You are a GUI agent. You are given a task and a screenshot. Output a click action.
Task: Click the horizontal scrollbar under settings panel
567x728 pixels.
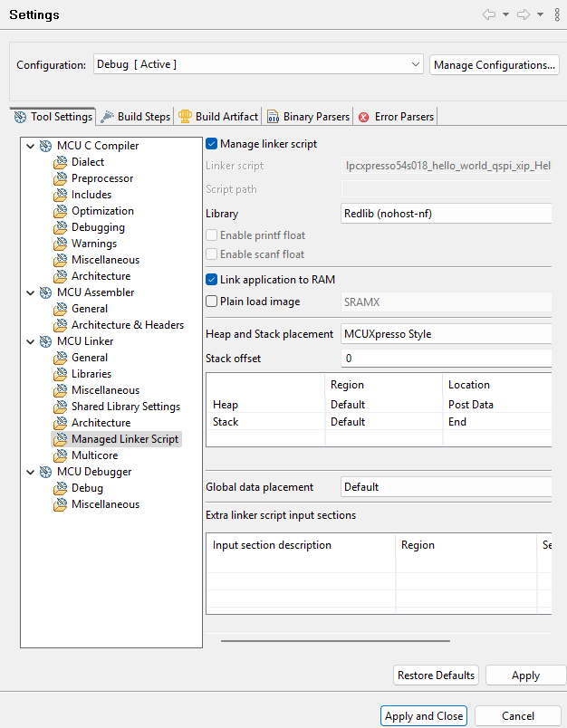(335, 641)
